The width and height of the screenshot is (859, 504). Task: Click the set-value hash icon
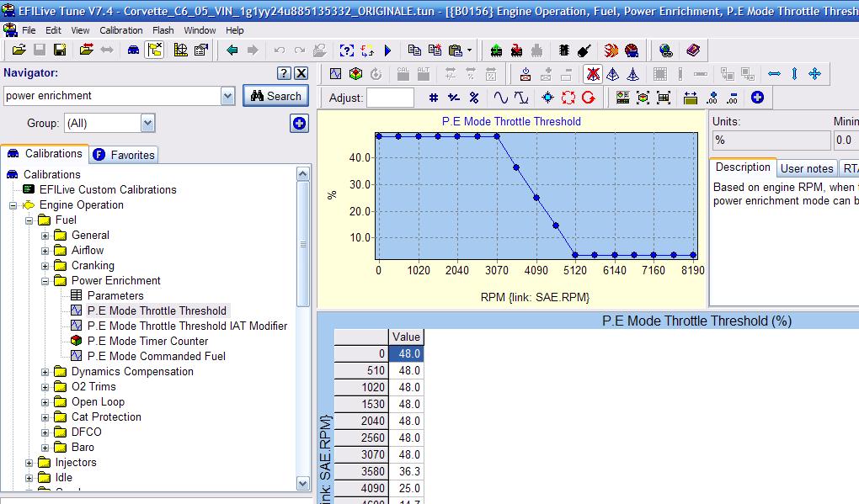point(434,98)
